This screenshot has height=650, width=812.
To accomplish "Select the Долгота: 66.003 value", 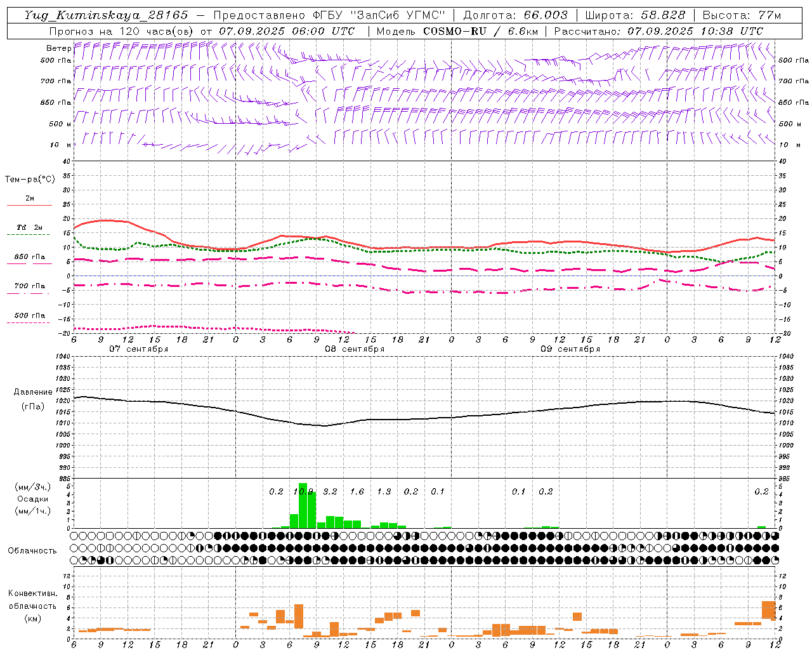I will (x=516, y=16).
